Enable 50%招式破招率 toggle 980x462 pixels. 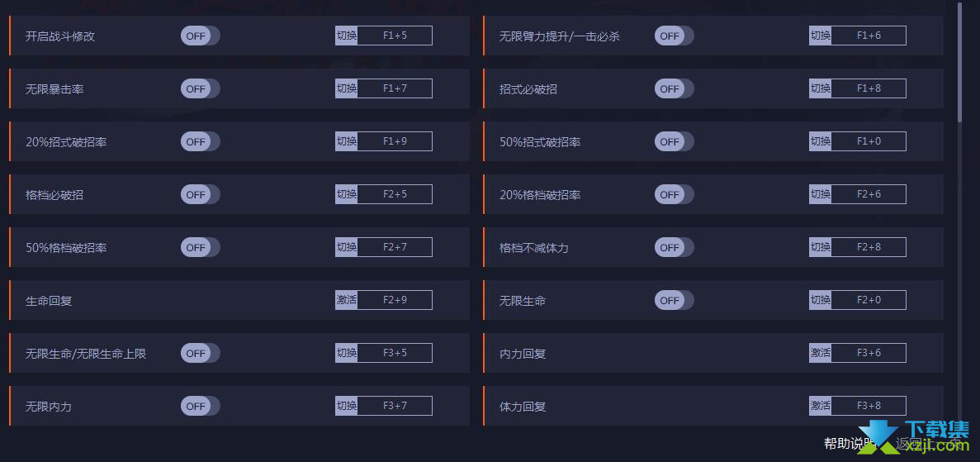click(674, 141)
